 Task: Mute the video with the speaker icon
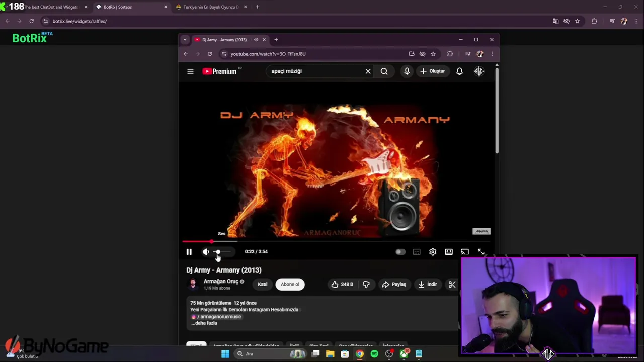point(206,252)
